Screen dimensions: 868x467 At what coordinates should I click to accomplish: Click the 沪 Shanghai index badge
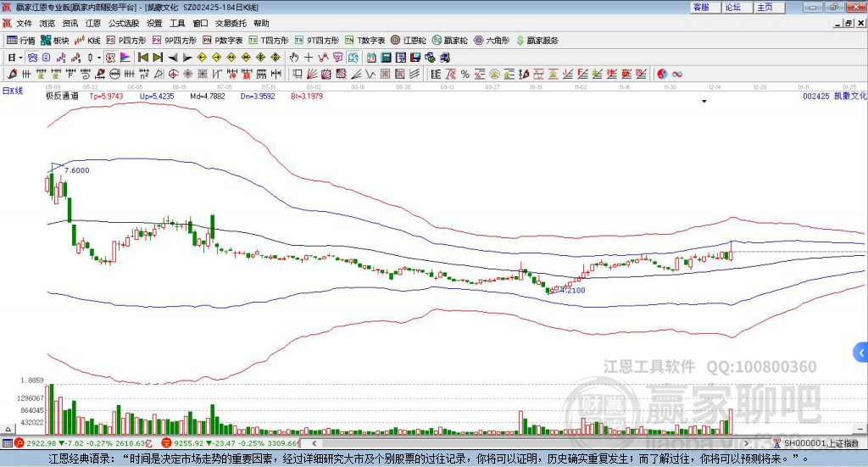(x=19, y=442)
